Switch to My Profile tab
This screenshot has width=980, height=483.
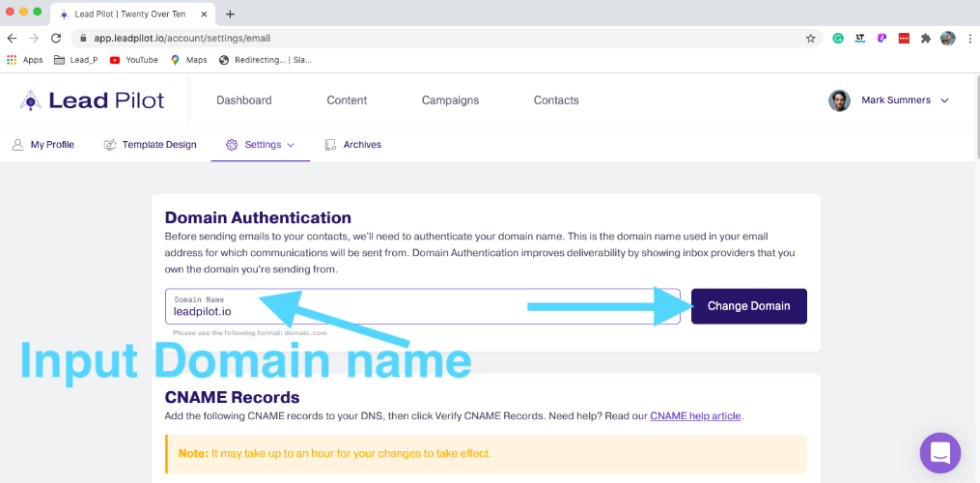pos(43,145)
